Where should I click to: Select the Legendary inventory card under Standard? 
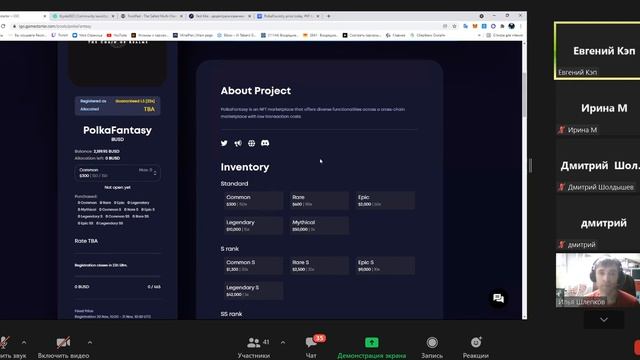253,226
